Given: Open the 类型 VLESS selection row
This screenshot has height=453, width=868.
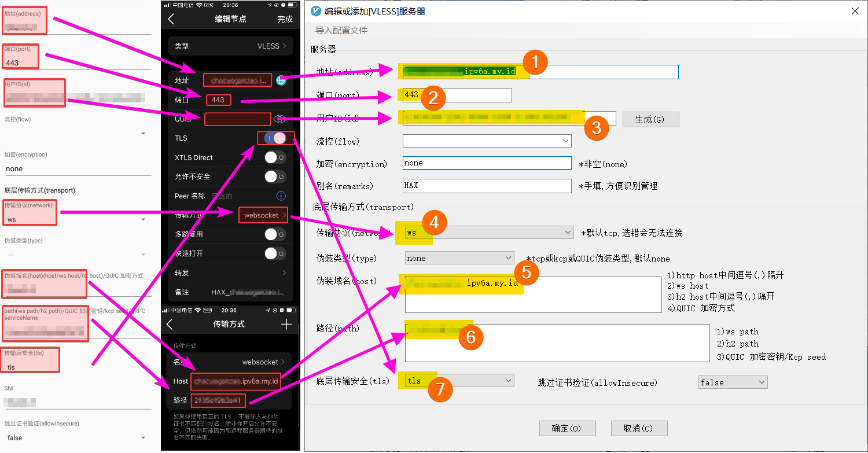Looking at the screenshot, I should click(230, 46).
